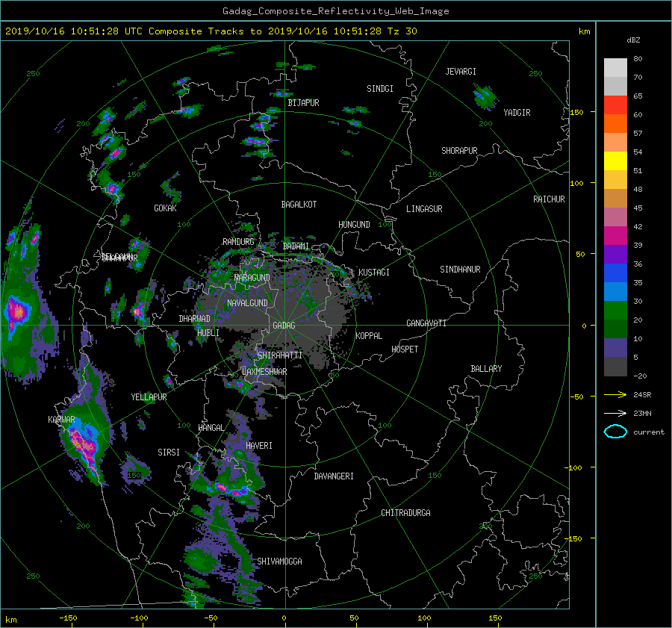Click the '80' value on dBZ scale
The height and width of the screenshot is (628, 672).
[638, 59]
